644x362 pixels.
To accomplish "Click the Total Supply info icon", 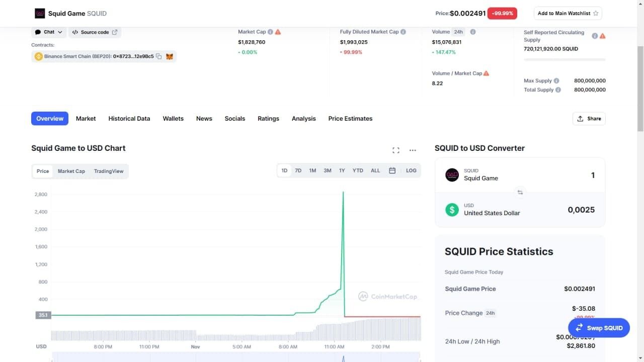I will (x=558, y=90).
